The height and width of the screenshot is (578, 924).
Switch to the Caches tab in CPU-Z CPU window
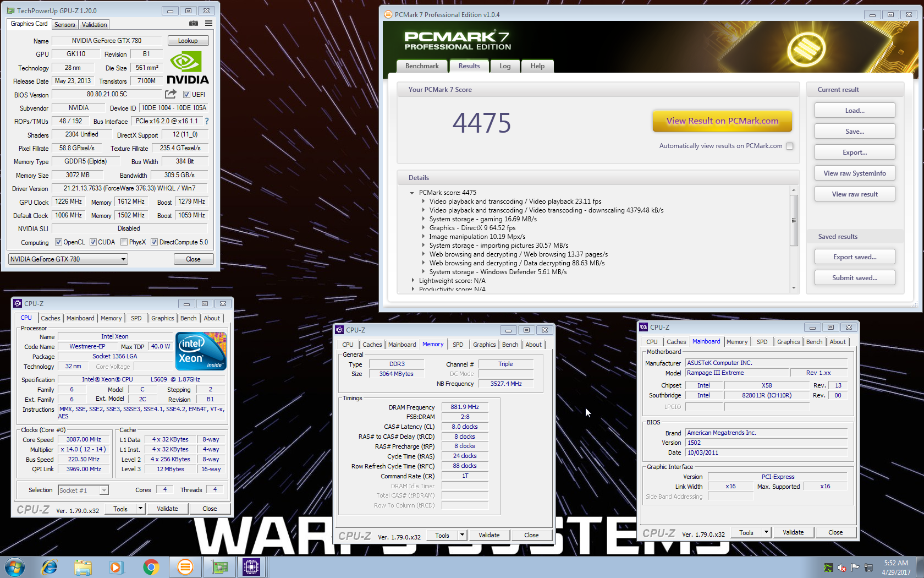(51, 318)
